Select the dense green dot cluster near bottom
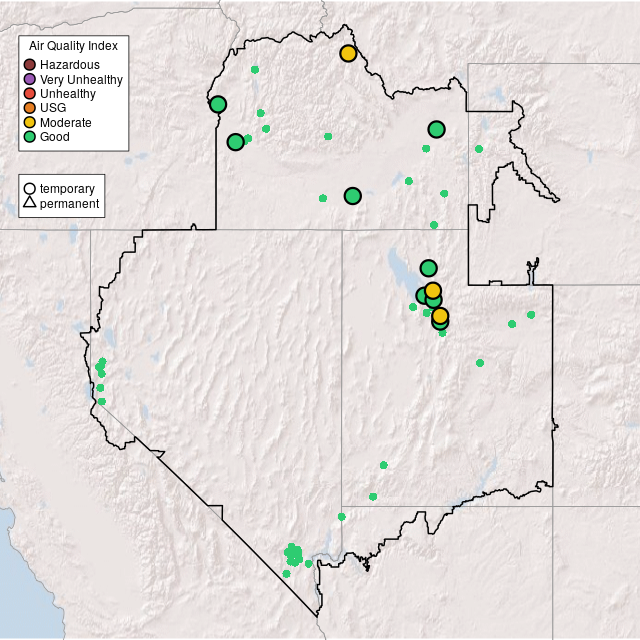Screen dimensions: 640x640 (x=293, y=554)
